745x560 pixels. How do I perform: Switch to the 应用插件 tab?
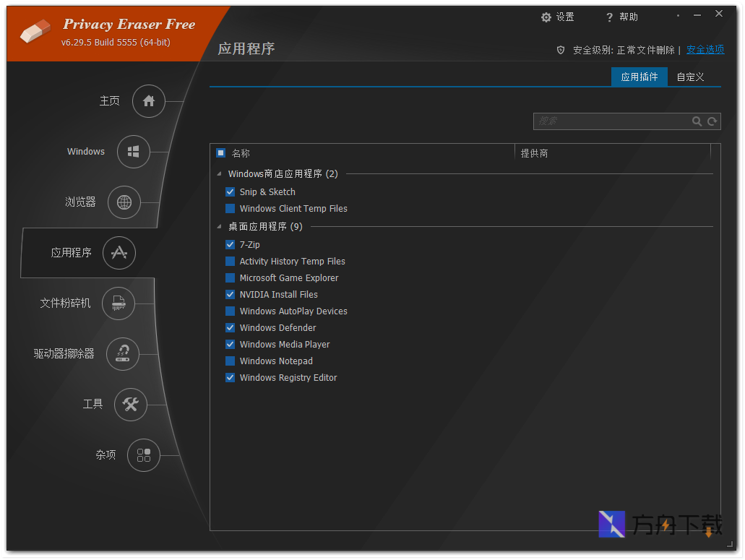click(x=639, y=77)
